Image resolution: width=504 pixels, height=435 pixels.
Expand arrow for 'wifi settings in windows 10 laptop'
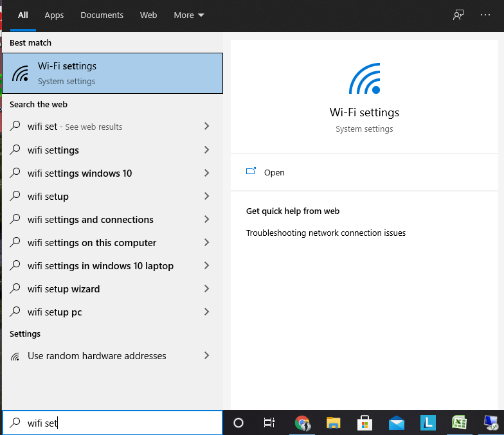pyautogui.click(x=207, y=265)
